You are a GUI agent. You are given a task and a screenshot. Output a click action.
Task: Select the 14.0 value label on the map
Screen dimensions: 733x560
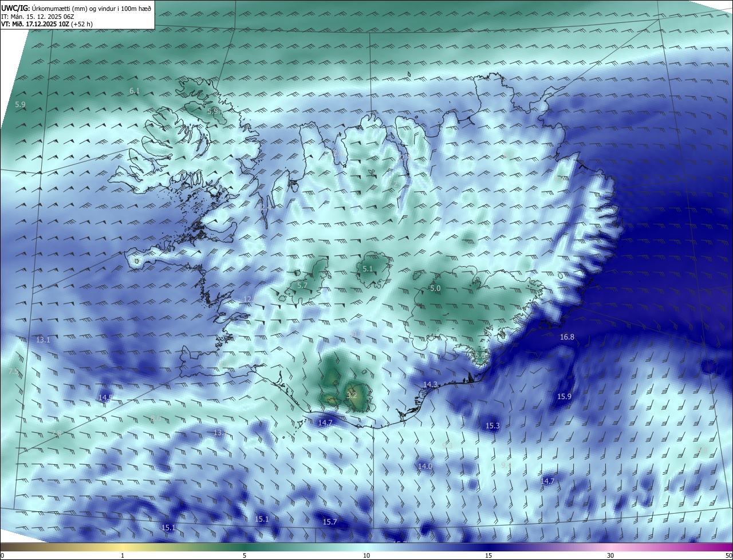point(425,467)
